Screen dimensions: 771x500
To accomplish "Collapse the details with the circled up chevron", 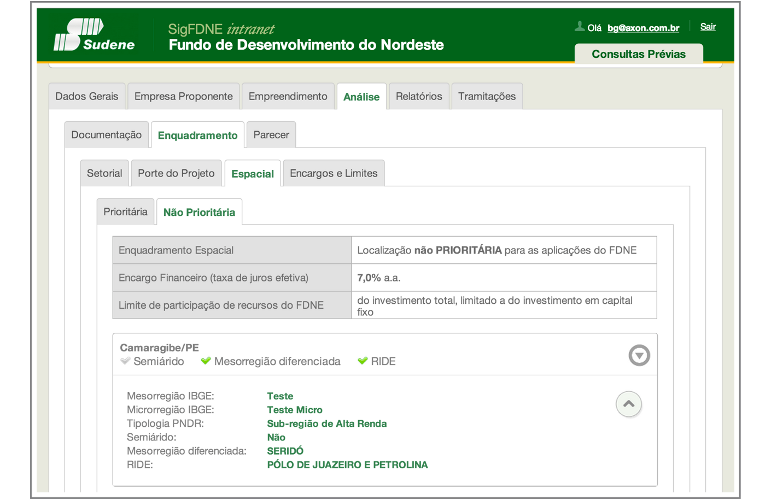I will 629,404.
